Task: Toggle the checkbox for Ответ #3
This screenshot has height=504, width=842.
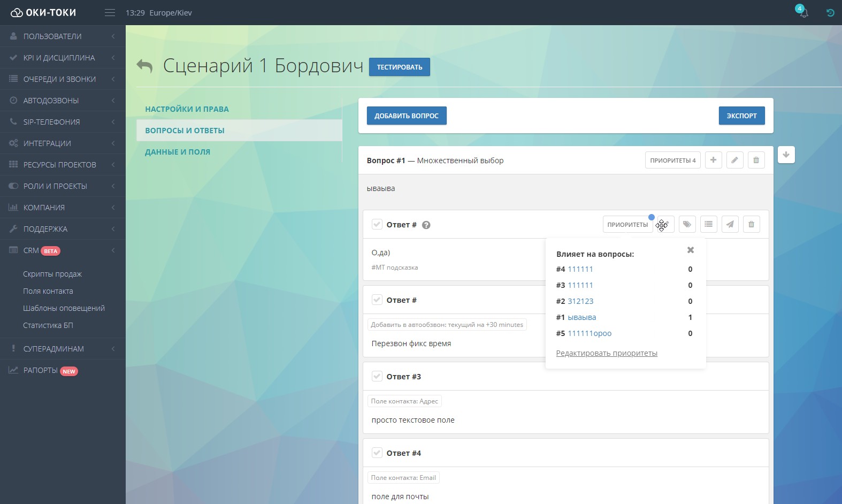Action: [377, 376]
